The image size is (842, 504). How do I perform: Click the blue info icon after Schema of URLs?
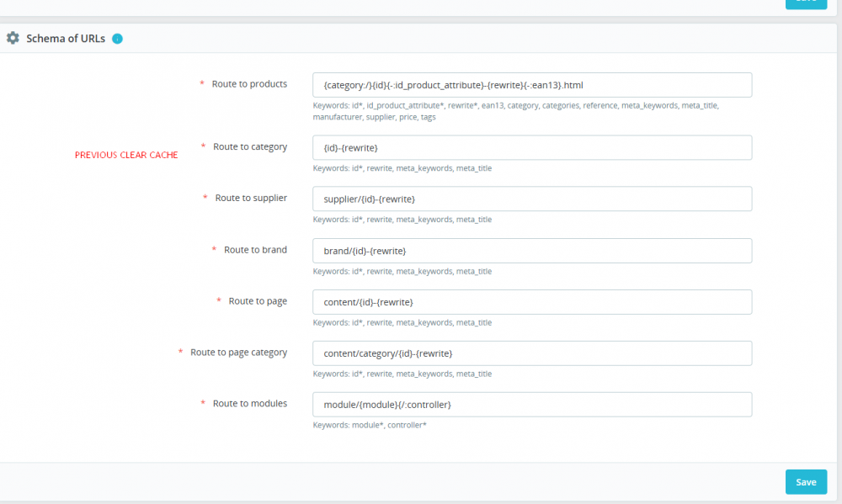[x=117, y=39]
